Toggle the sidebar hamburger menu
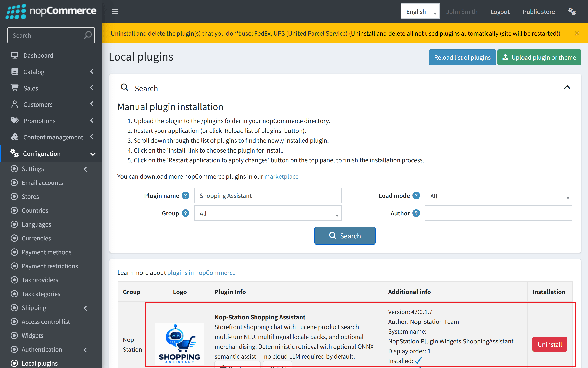Viewport: 588px width, 368px height. (x=115, y=11)
